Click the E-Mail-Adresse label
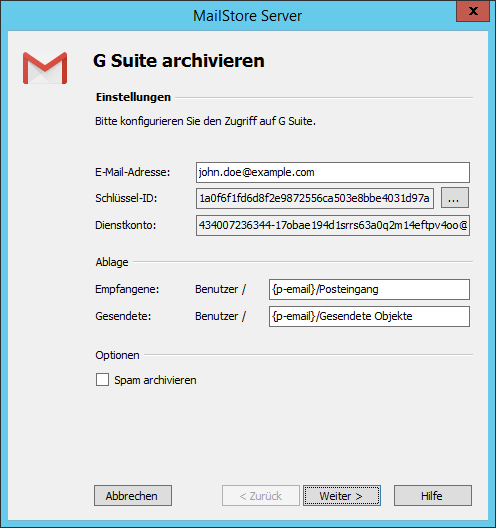The width and height of the screenshot is (496, 528). point(133,172)
